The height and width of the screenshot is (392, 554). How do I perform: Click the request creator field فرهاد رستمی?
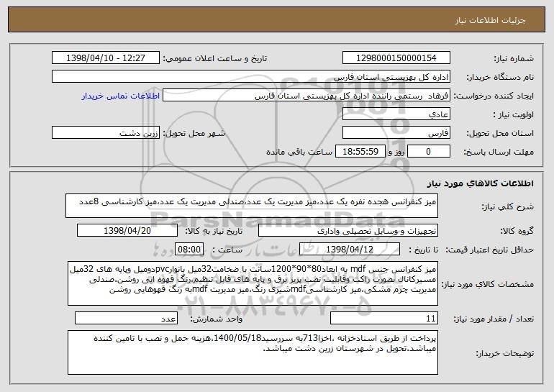coord(306,96)
